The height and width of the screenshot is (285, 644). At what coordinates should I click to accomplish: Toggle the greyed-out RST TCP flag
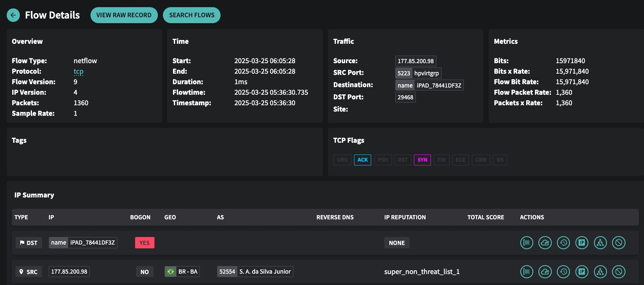click(402, 160)
